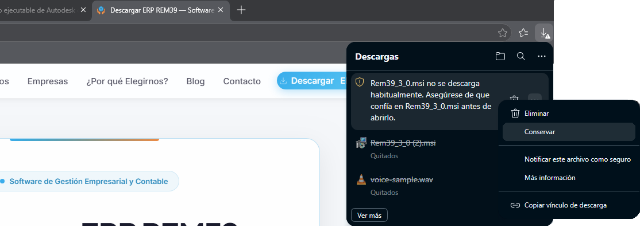The height and width of the screenshot is (227, 644).
Task: Choose Eliminar in the context menu
Action: coord(569,113)
